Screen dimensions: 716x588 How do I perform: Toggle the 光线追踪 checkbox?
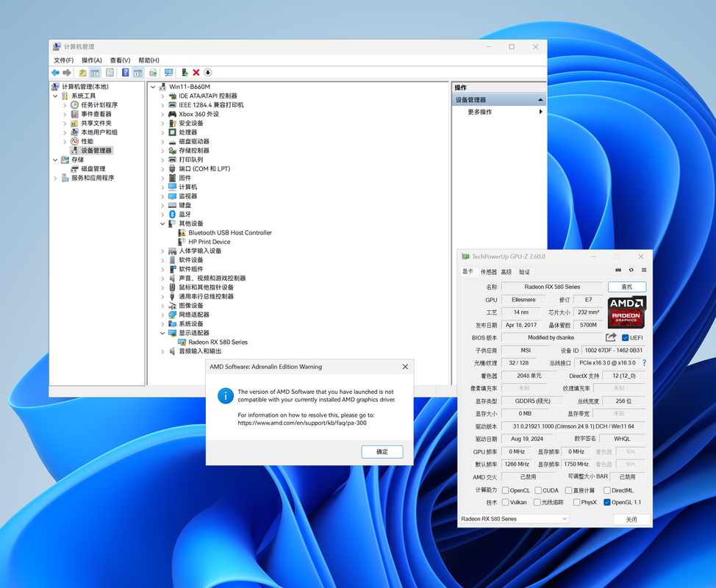click(537, 502)
